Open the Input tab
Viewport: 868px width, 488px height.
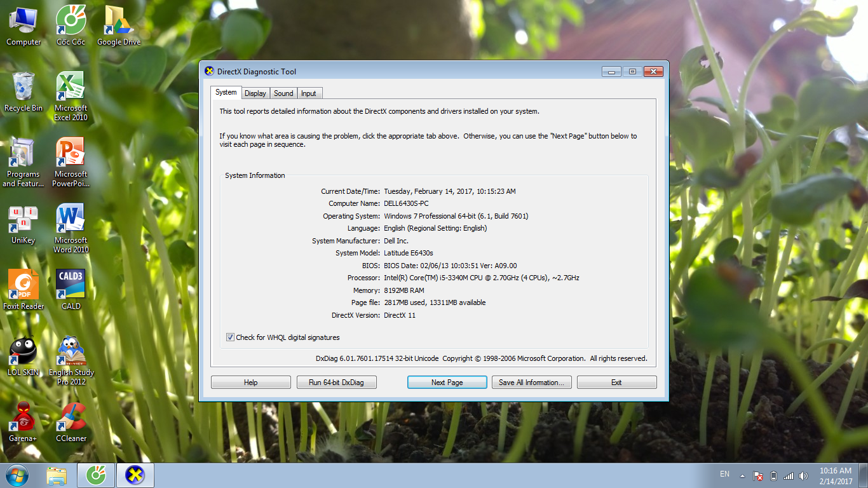click(309, 93)
